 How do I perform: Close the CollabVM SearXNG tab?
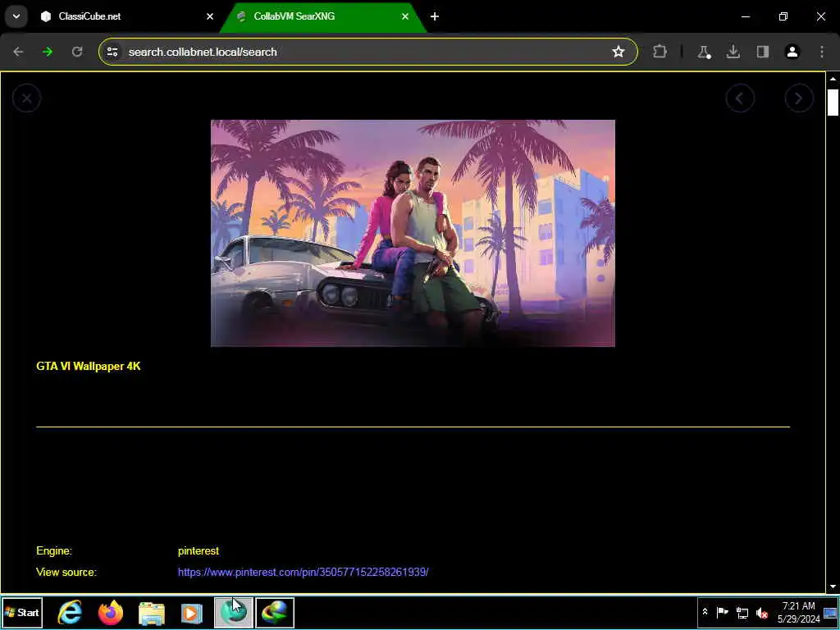(x=405, y=16)
